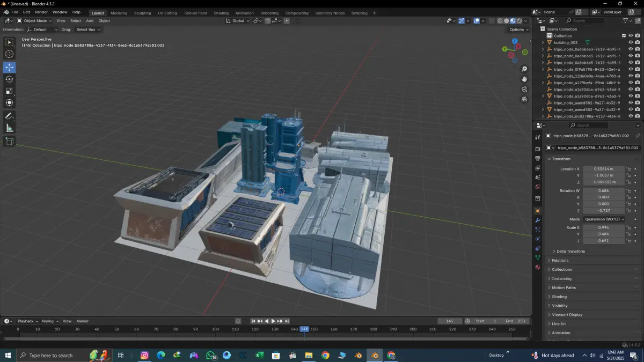Open the File menu
This screenshot has height=362, width=644.
[15, 12]
